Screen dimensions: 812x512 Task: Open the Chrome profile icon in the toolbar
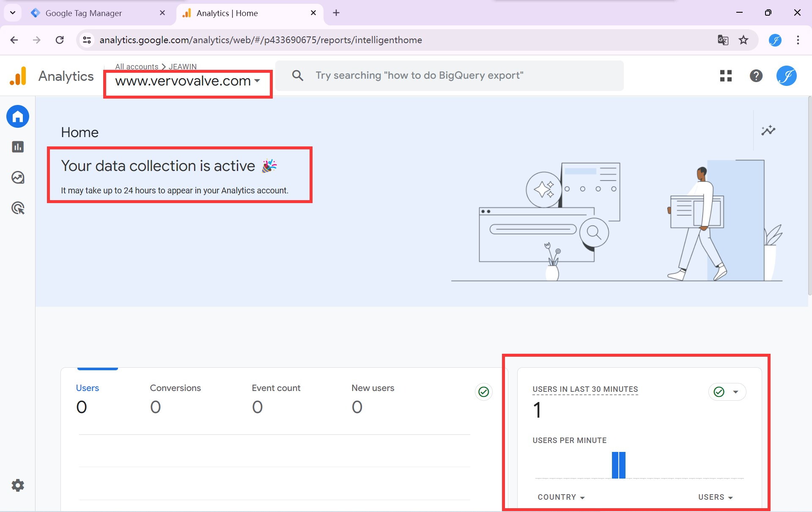(775, 40)
